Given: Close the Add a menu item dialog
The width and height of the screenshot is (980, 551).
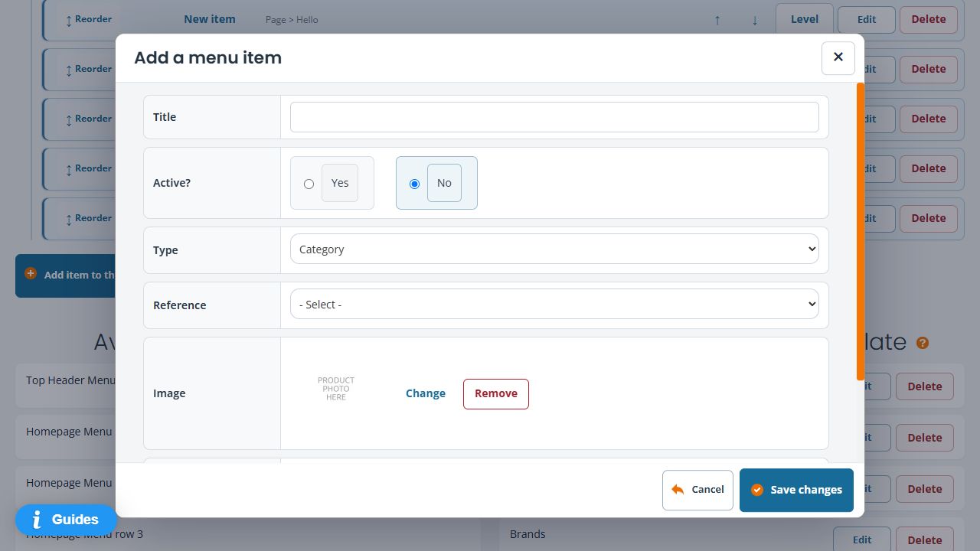Looking at the screenshot, I should [838, 57].
